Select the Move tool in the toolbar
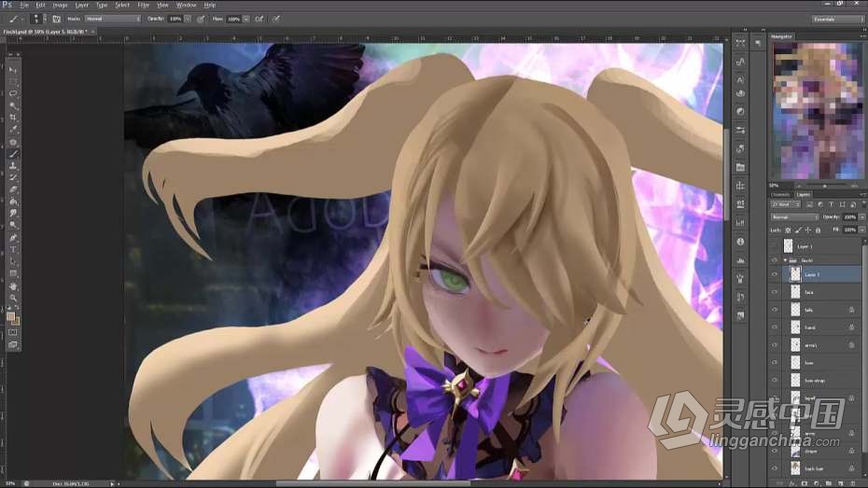The width and height of the screenshot is (868, 488). (x=13, y=70)
